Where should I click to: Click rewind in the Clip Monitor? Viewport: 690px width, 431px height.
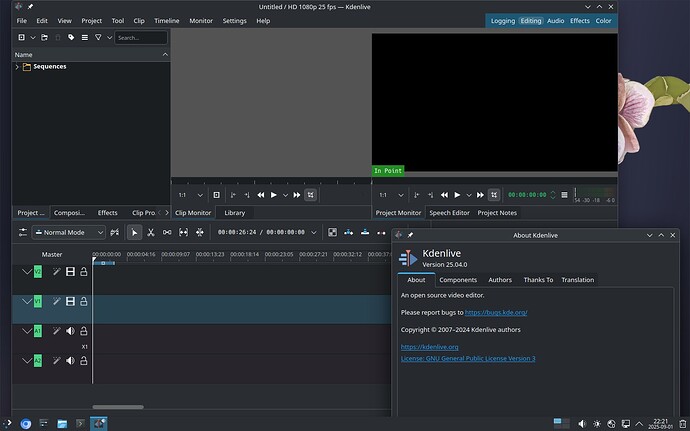261,195
